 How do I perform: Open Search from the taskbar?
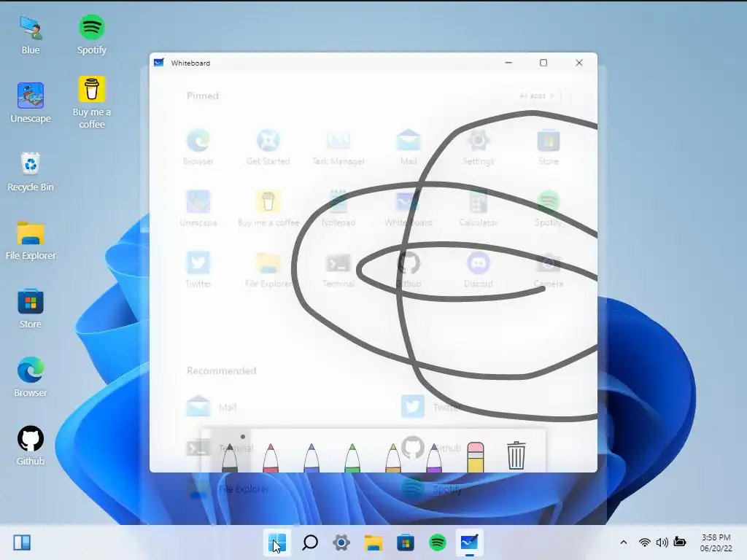pos(309,542)
